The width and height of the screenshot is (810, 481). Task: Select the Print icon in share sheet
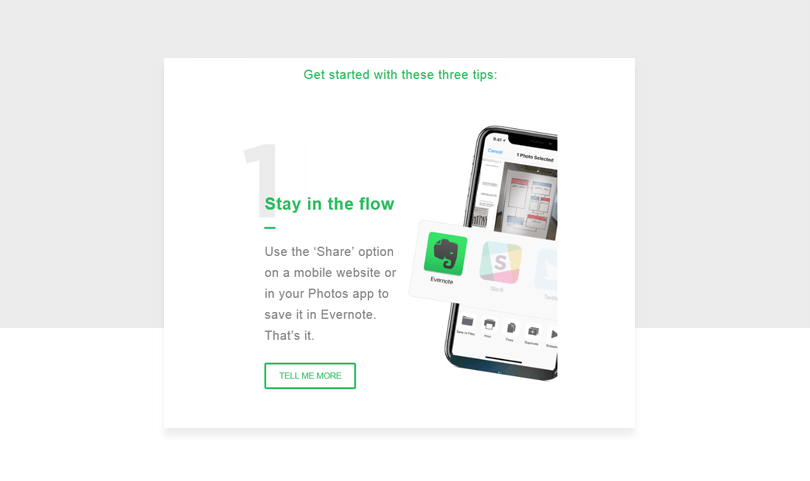coord(489,324)
